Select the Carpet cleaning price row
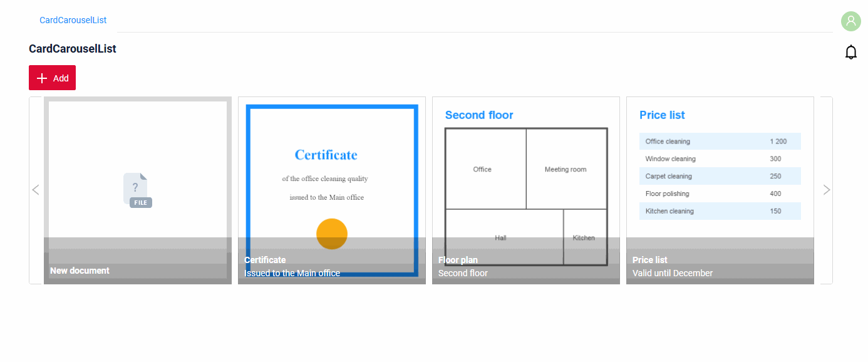Screen dimensions: 868x362 [x=720, y=177]
